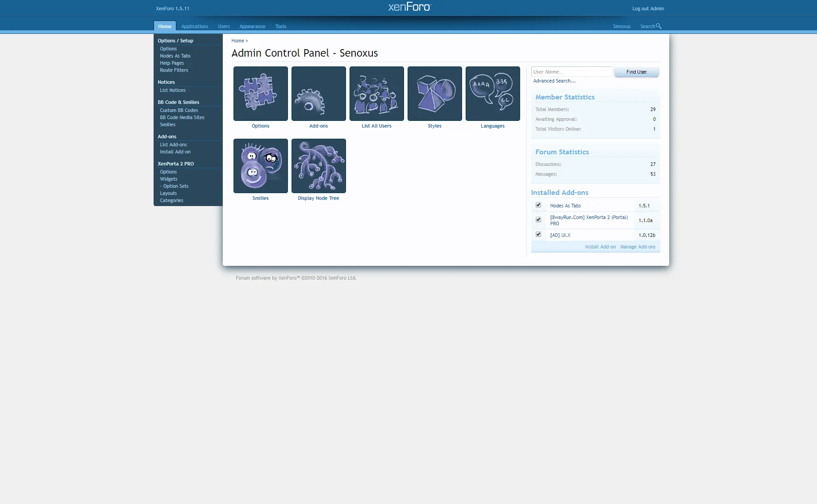The image size is (817, 504).
Task: Open Categories in the sidebar
Action: click(172, 201)
